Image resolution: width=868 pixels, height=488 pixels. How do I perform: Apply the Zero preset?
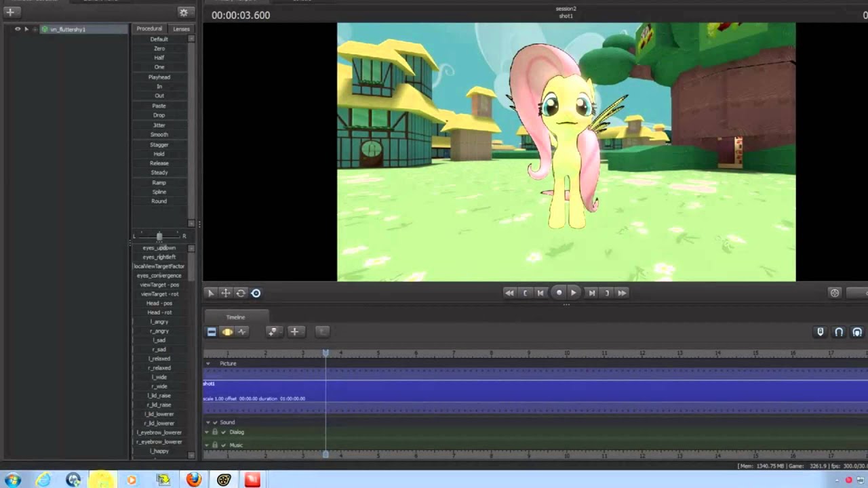click(159, 49)
